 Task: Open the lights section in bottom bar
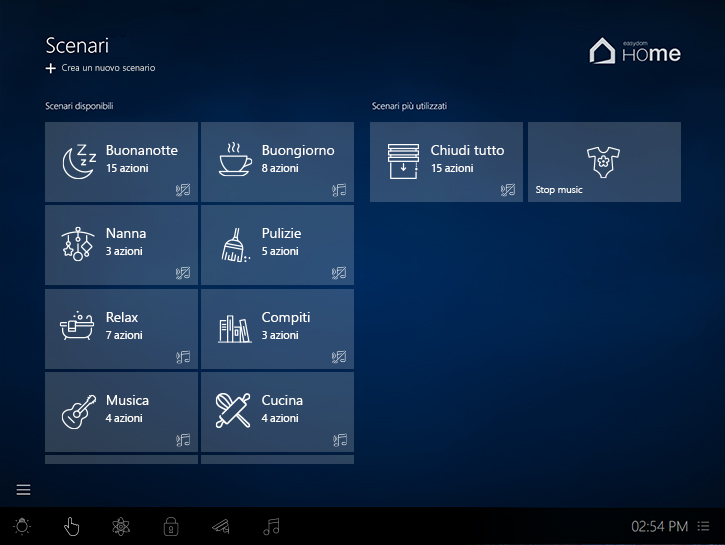tap(22, 527)
